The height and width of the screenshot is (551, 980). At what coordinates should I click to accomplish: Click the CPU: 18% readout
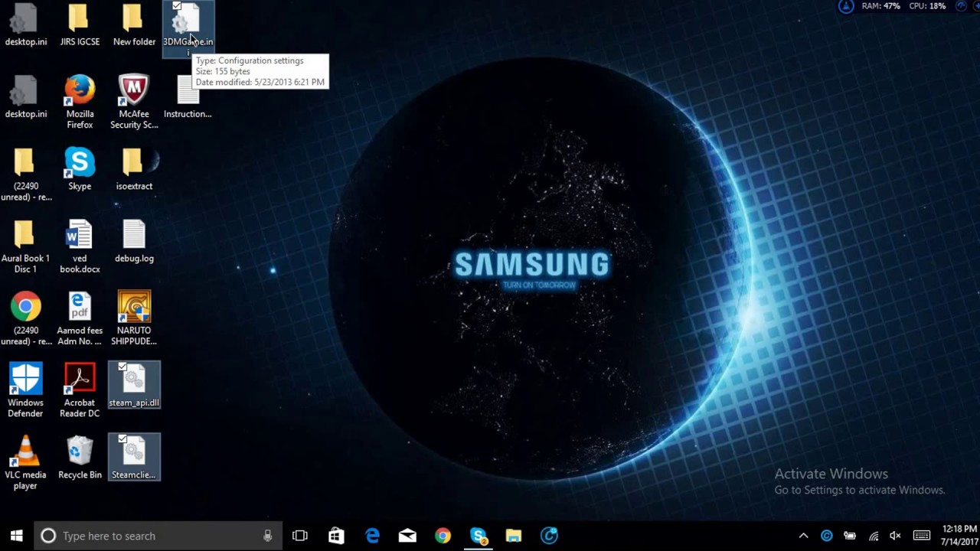(927, 6)
